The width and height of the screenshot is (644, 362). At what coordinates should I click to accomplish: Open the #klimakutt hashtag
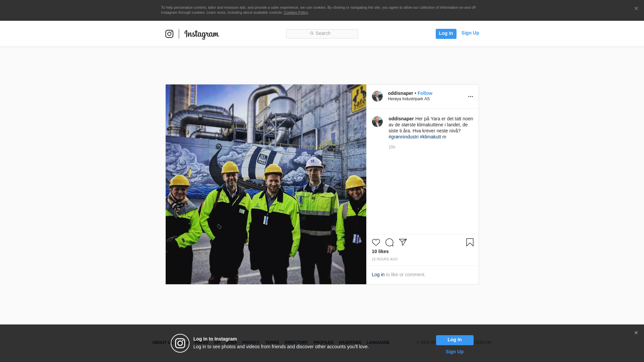(x=430, y=137)
